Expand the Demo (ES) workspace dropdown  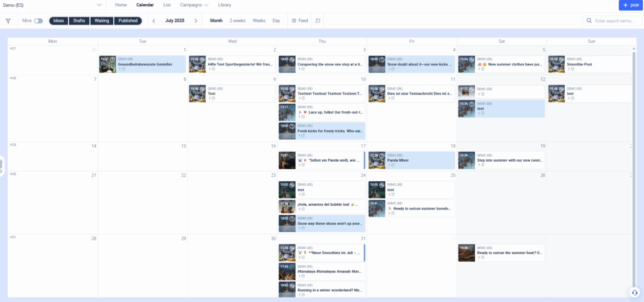coord(99,5)
